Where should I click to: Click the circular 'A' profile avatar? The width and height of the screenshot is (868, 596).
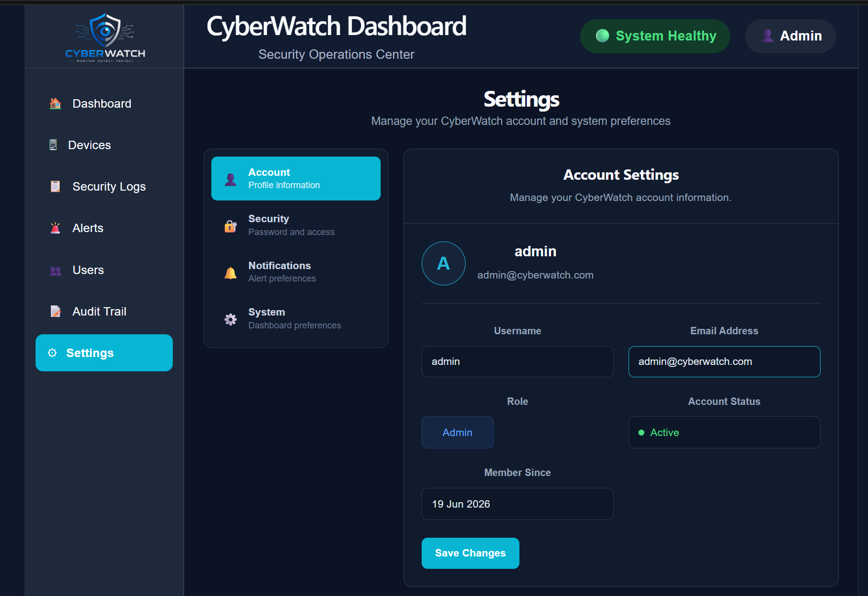point(443,263)
